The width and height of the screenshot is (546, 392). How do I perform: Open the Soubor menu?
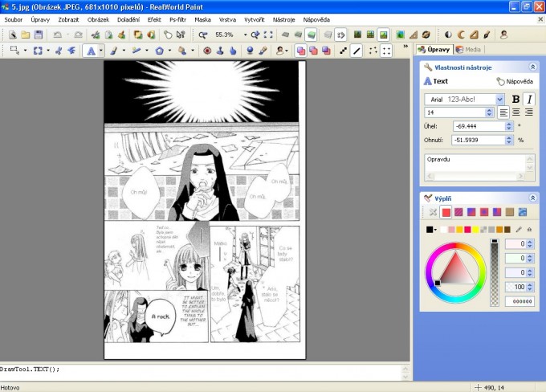pos(13,20)
